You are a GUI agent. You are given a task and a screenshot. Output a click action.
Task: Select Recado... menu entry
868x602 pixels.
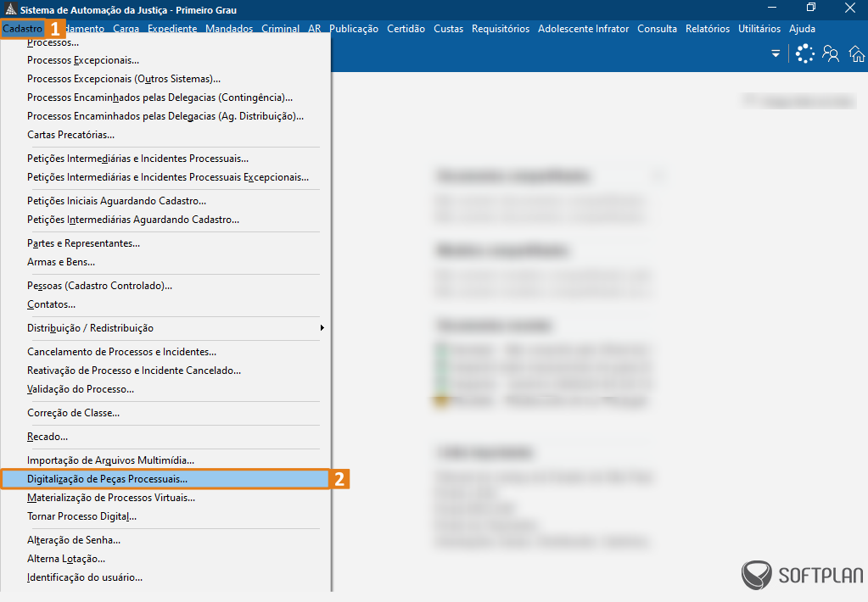pos(48,438)
